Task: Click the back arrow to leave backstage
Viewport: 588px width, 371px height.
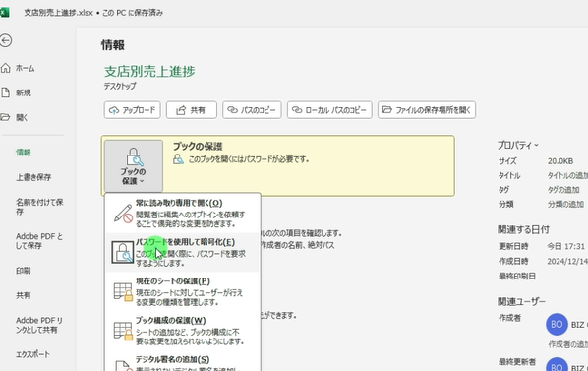Action: 6,40
